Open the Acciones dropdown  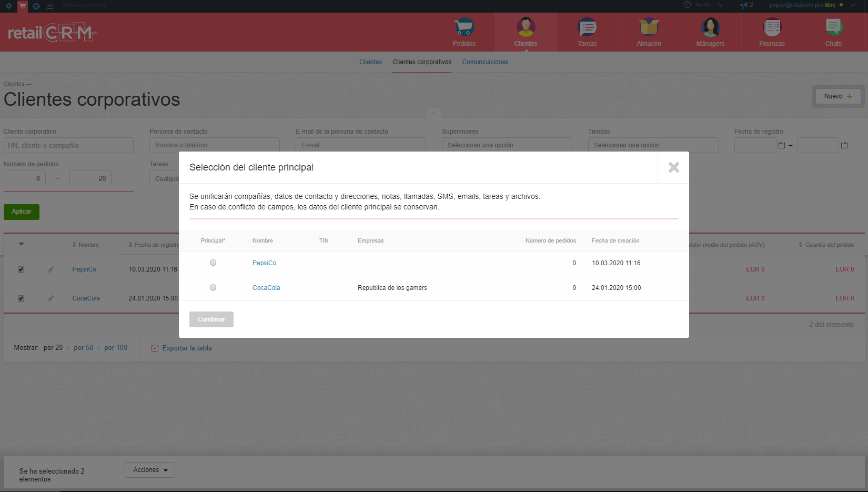coord(150,470)
